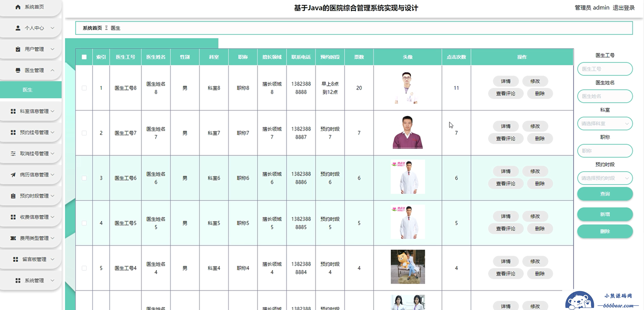Expand the 预约挂号管理 chevron
644x310 pixels.
point(53,132)
